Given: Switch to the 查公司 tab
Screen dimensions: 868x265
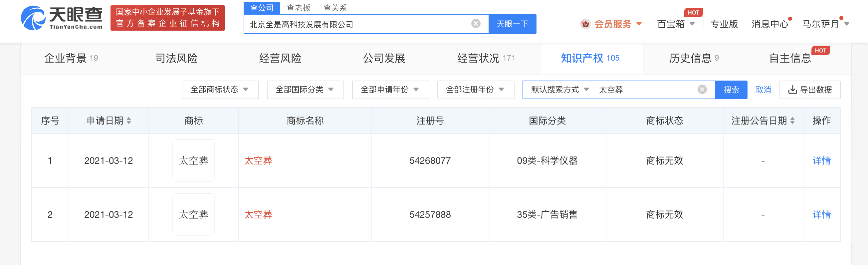Looking at the screenshot, I should 262,8.
